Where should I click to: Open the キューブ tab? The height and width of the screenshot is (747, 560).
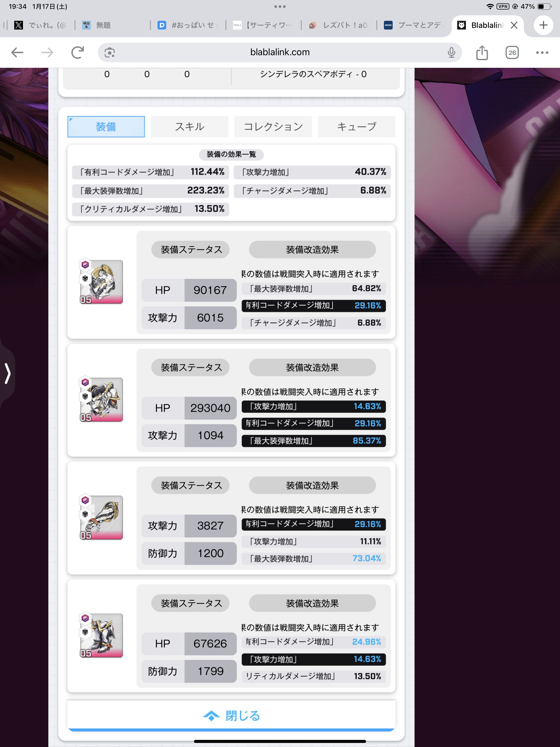[x=356, y=127]
